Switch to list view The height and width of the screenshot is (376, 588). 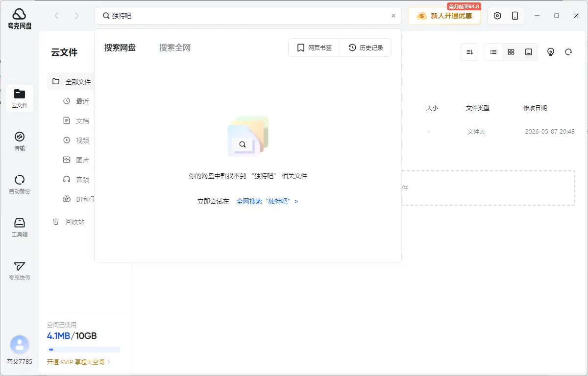(493, 52)
